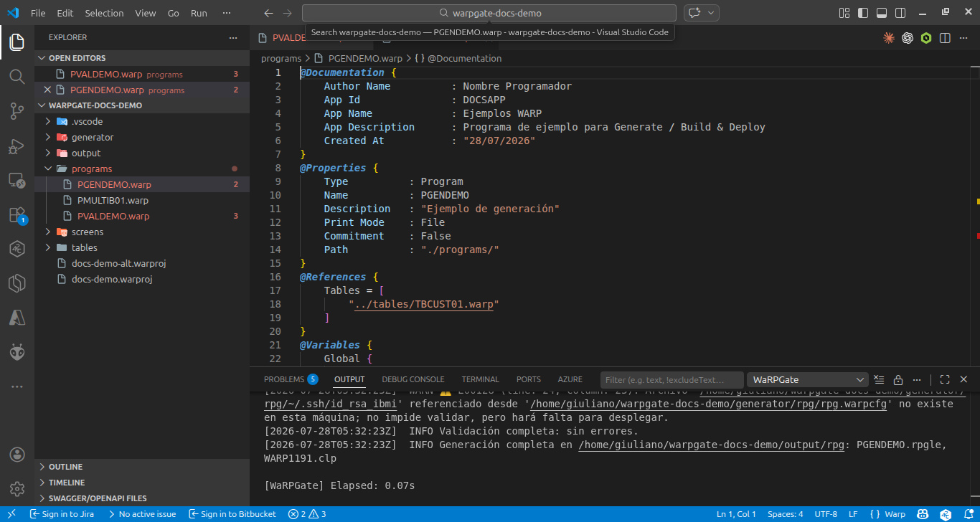
Task: Switch to the Debug Console tab
Action: pos(413,379)
